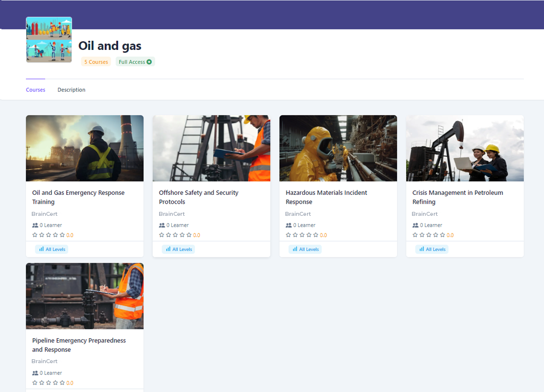The height and width of the screenshot is (392, 544).
Task: Click All Levels tag on Offshore Safety card
Action: click(x=178, y=249)
